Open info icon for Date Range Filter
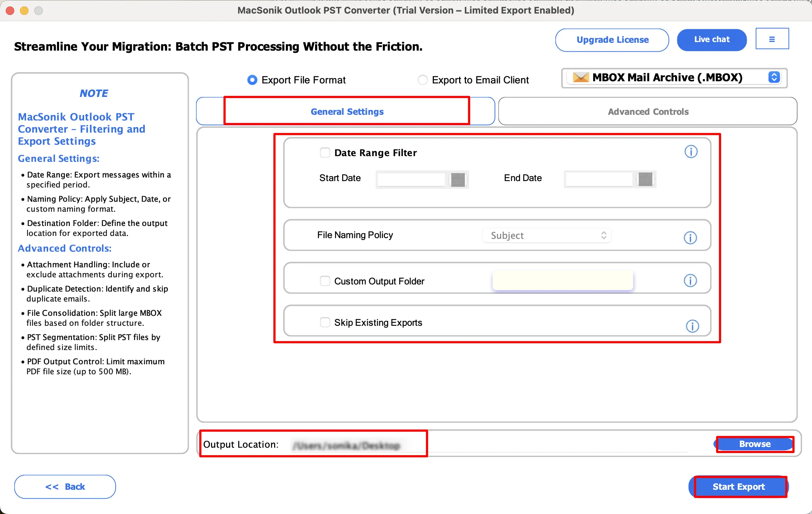The width and height of the screenshot is (812, 514). [691, 152]
